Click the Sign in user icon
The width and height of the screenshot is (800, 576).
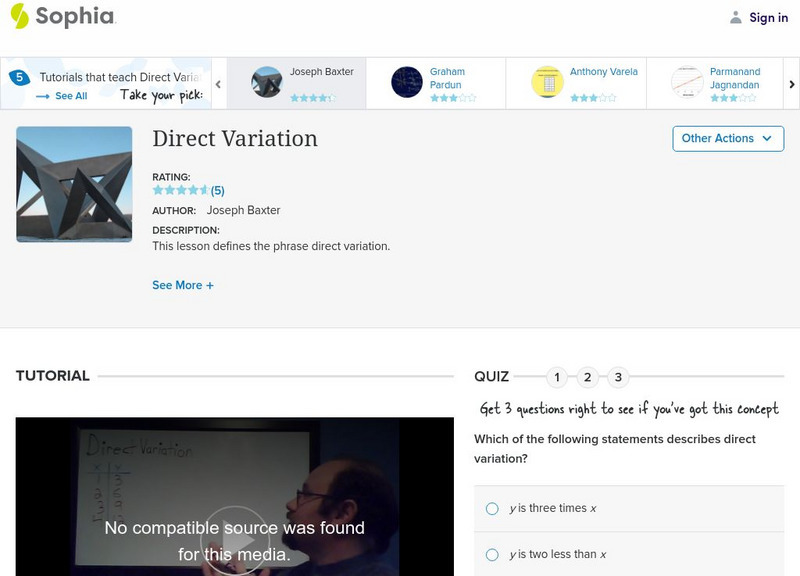tap(736, 17)
